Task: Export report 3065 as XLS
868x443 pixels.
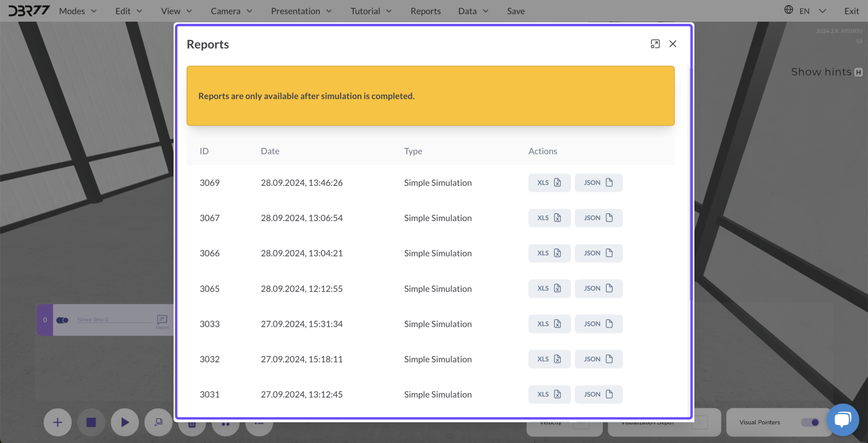Action: coord(549,289)
